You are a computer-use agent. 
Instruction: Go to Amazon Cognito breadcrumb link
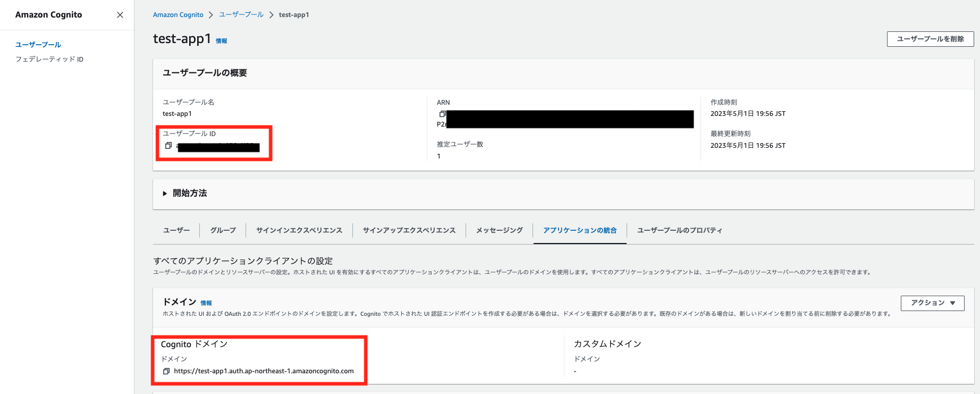178,15
